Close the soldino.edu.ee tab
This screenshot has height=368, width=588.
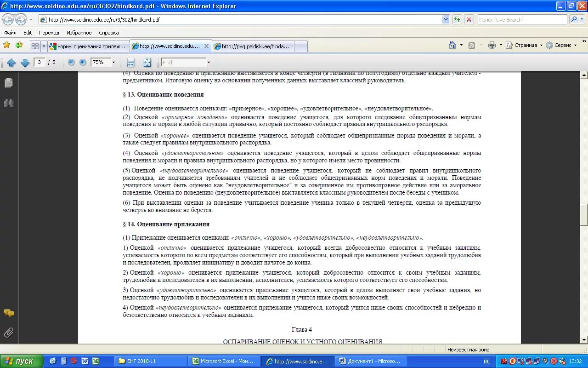pos(206,46)
